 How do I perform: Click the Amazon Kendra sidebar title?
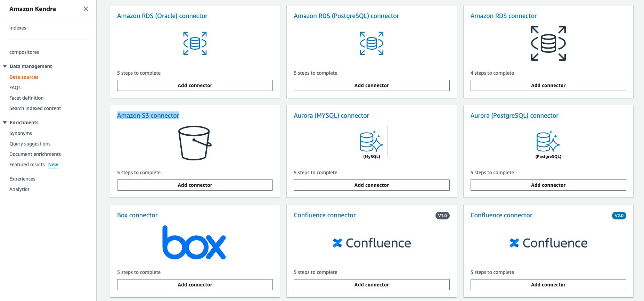click(33, 9)
